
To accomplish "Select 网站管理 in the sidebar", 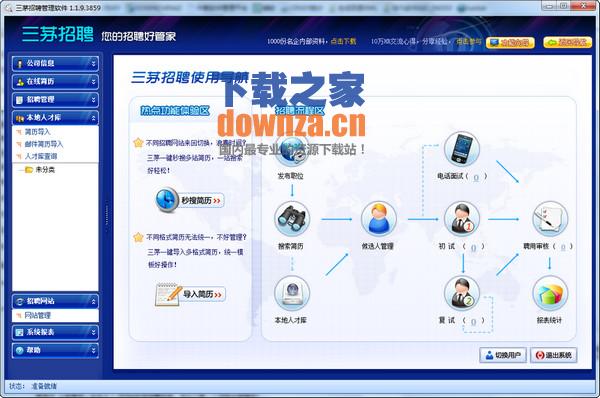I will [x=38, y=316].
